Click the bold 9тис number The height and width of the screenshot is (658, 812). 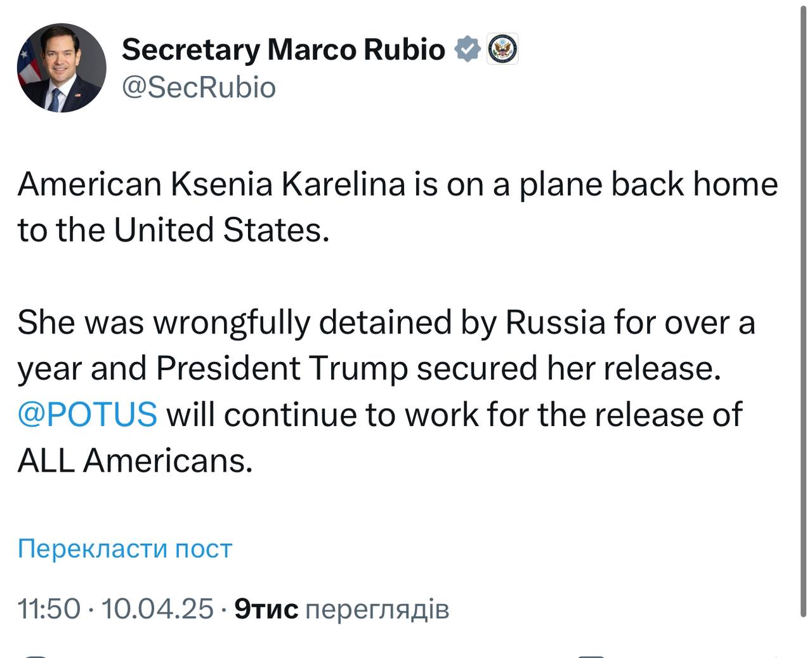pos(266,609)
